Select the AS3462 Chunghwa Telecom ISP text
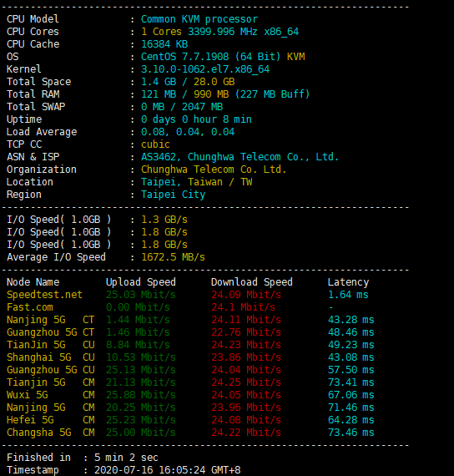Viewport: 454px width, 476px height. (x=240, y=157)
